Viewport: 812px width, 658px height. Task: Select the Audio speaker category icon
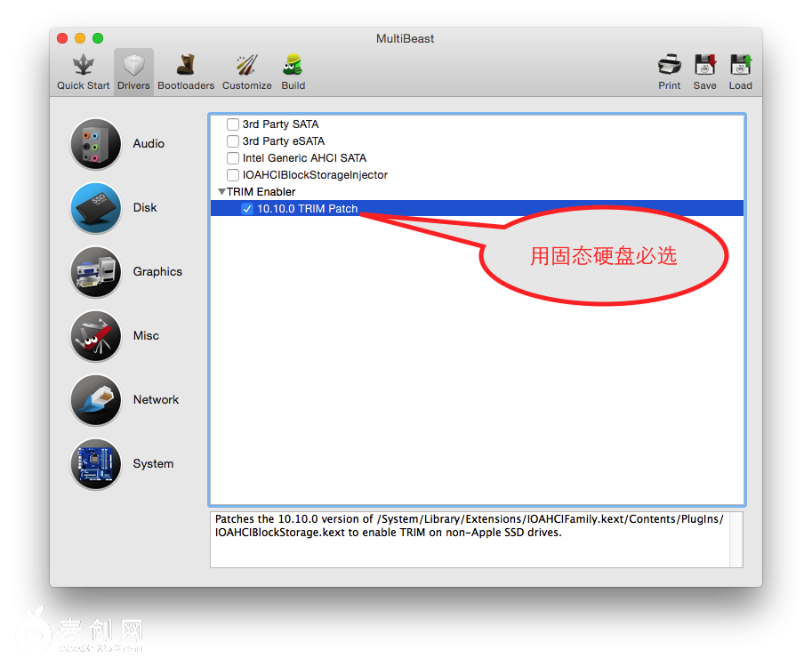(x=96, y=144)
